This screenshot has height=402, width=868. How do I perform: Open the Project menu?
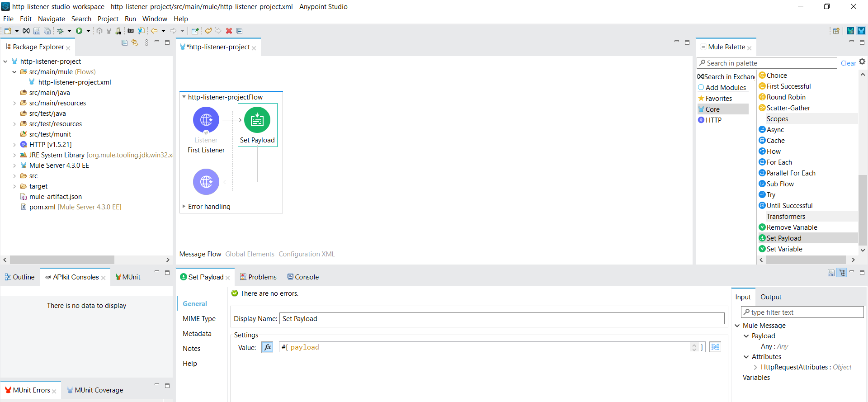(108, 19)
